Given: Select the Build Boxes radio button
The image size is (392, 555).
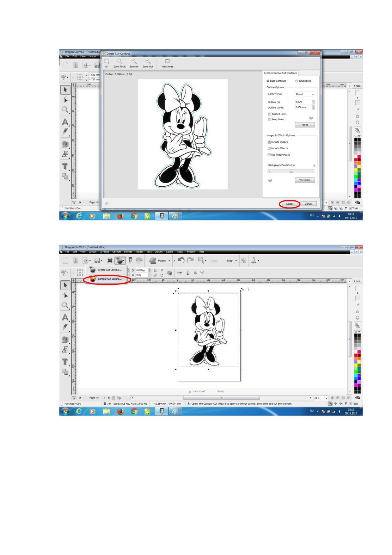Looking at the screenshot, I should [x=296, y=81].
